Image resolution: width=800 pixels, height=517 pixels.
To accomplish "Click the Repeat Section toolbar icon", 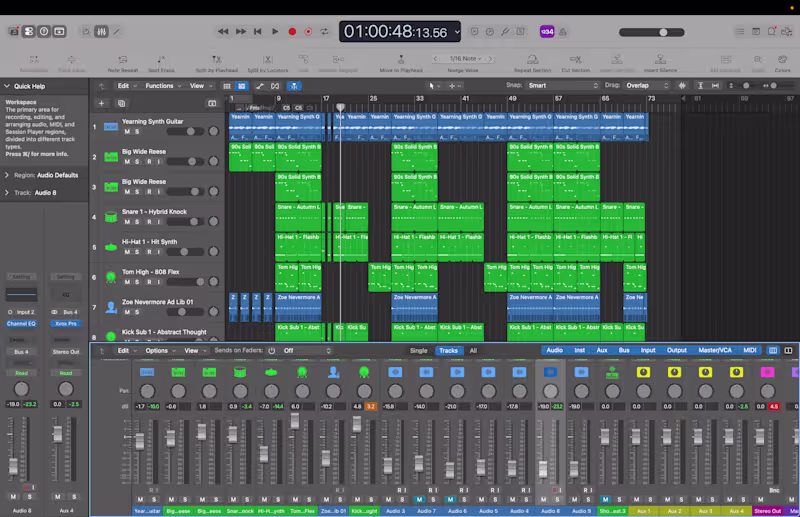I will (x=533, y=60).
